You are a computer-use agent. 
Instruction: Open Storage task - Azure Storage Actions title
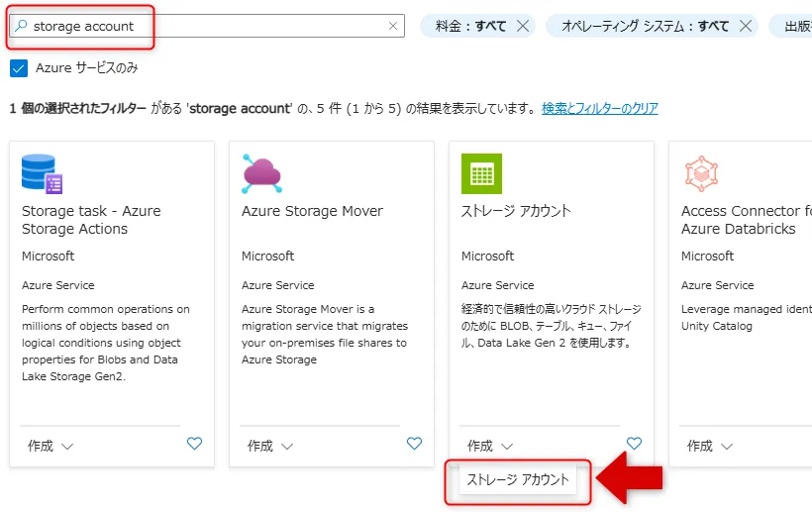[x=91, y=220]
